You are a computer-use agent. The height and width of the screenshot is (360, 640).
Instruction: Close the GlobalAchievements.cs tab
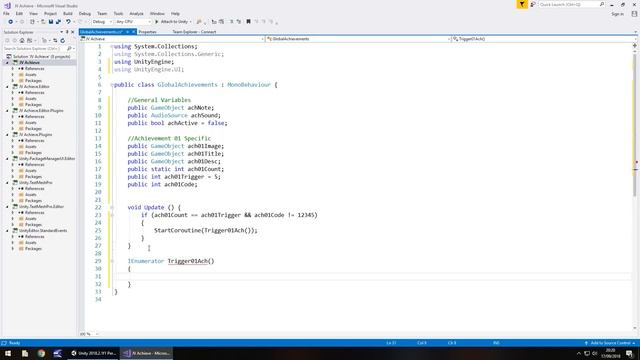[133, 32]
